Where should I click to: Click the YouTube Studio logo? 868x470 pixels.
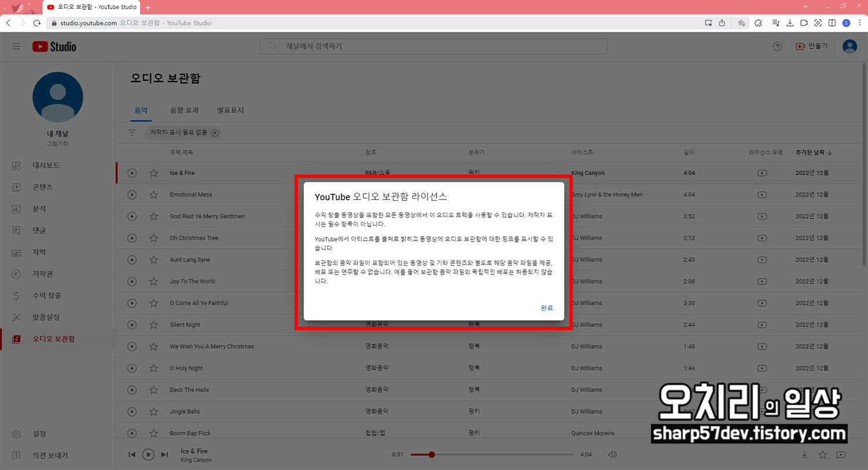pyautogui.click(x=54, y=47)
